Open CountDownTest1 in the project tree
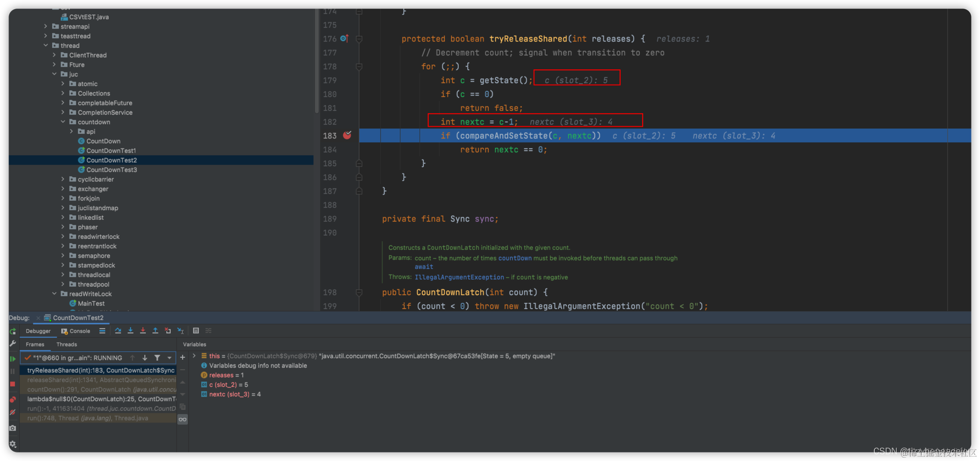The width and height of the screenshot is (980, 461). click(111, 150)
